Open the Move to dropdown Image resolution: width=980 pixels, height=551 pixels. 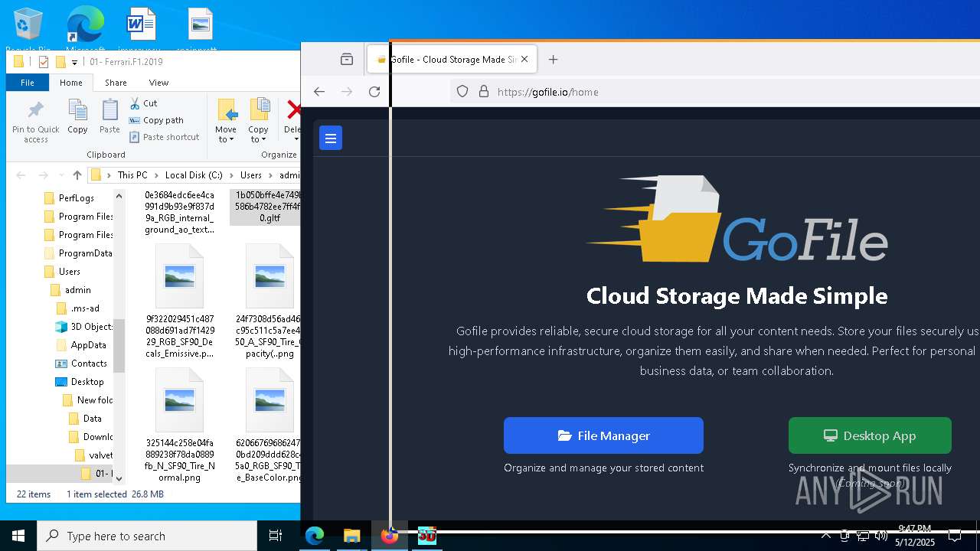tap(226, 121)
